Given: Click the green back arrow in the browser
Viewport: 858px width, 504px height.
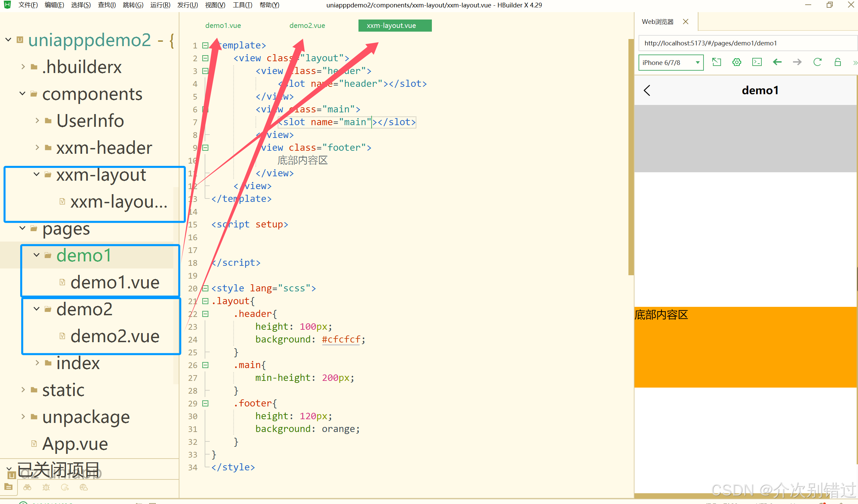Looking at the screenshot, I should (x=777, y=62).
